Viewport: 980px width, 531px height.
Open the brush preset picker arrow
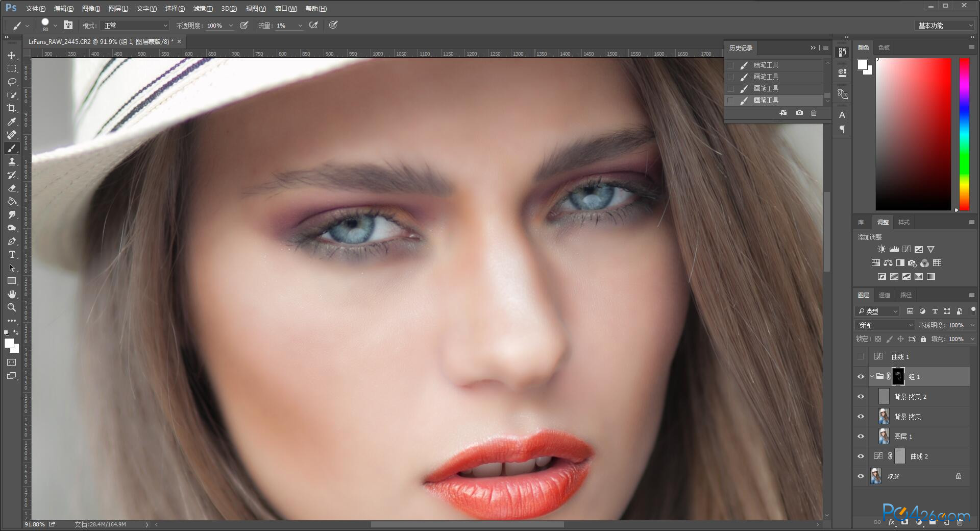pos(55,26)
